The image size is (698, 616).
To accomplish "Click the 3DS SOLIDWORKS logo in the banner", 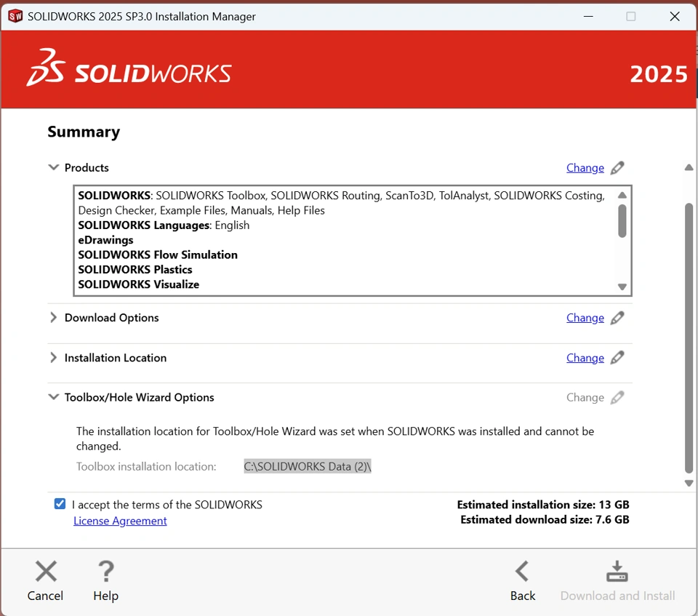I will coord(129,68).
